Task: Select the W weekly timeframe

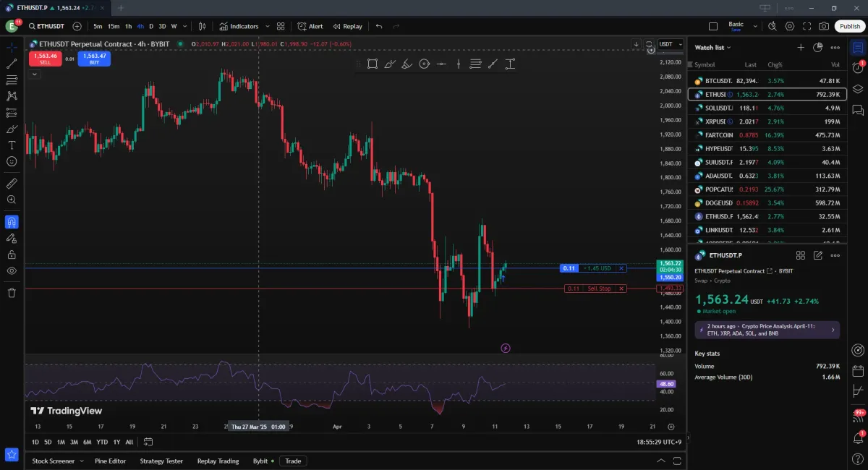Action: coord(174,26)
